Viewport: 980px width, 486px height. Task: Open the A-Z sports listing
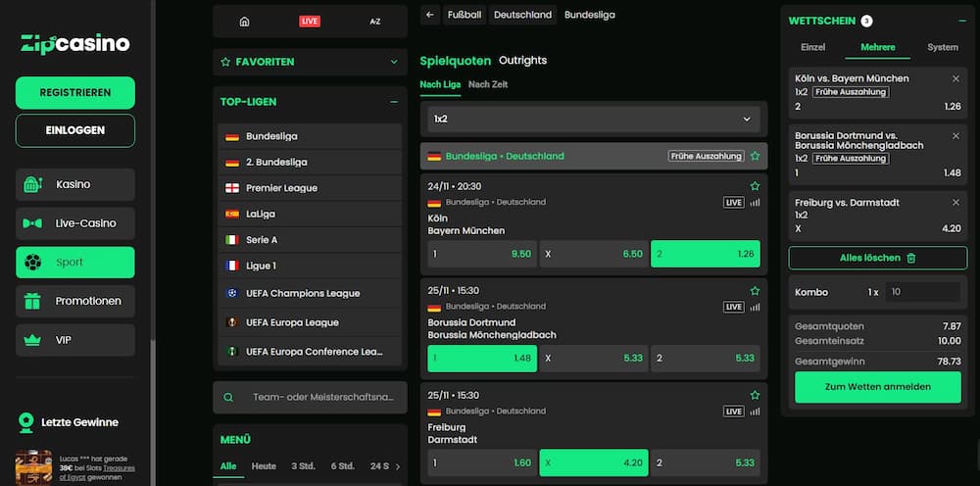375,22
